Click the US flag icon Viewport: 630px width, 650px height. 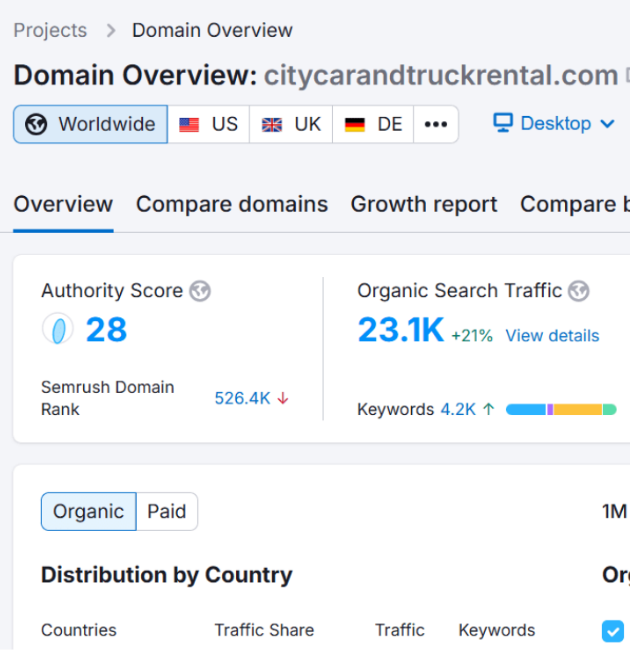pos(189,124)
